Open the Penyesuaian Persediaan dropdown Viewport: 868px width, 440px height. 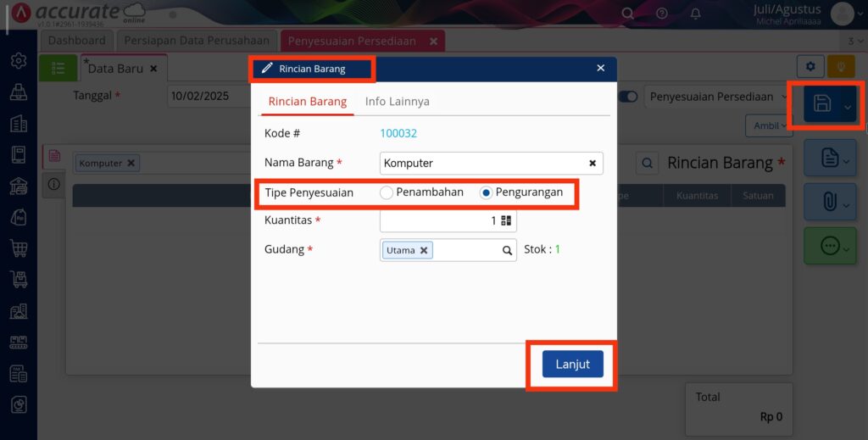point(717,97)
